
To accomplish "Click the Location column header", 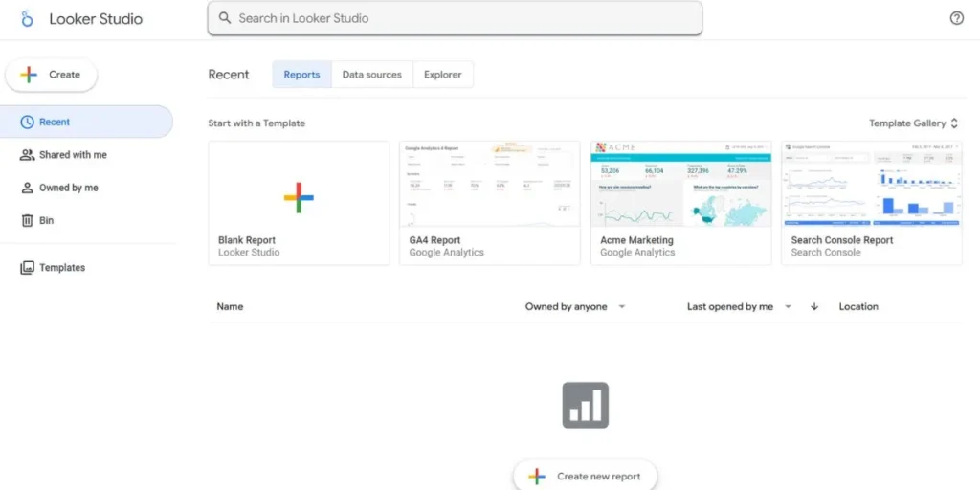I will tap(858, 307).
